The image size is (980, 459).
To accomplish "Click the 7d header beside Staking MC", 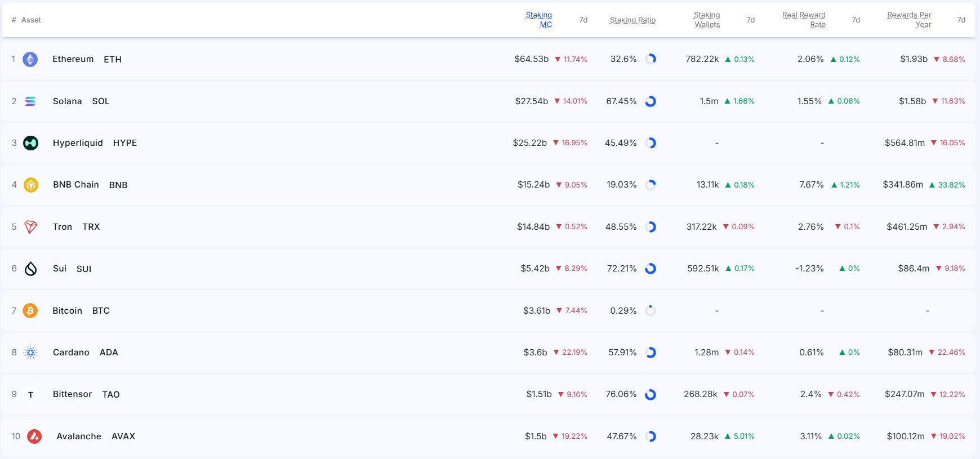I will 583,20.
